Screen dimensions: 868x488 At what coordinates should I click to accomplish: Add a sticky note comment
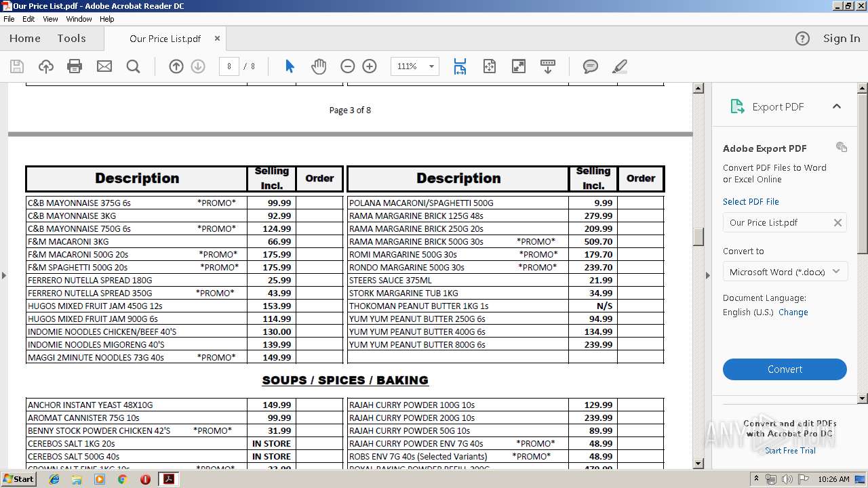[591, 66]
